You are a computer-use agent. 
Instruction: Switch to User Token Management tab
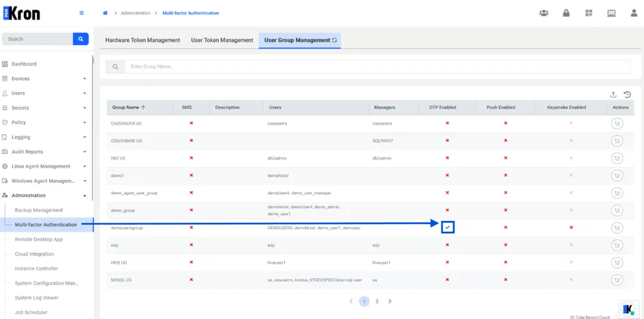pyautogui.click(x=221, y=40)
